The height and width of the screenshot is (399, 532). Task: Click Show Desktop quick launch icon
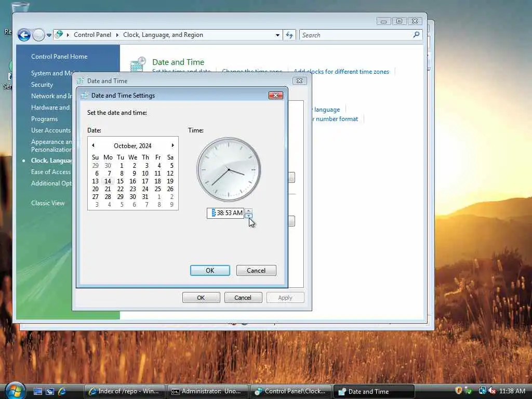coord(38,391)
